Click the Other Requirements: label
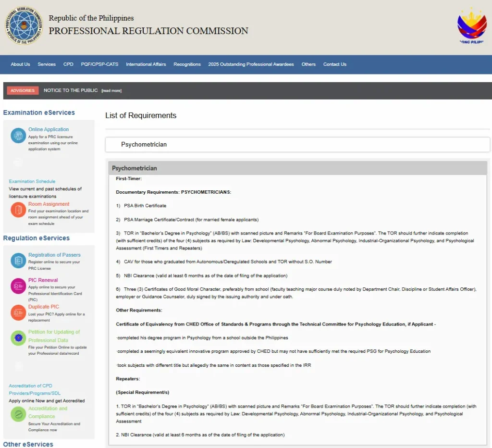Screen dimensions: 492x448 (139, 310)
